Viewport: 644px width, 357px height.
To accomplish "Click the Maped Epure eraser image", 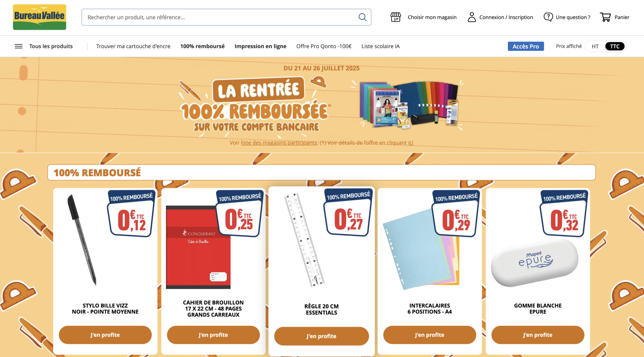I will pyautogui.click(x=535, y=263).
